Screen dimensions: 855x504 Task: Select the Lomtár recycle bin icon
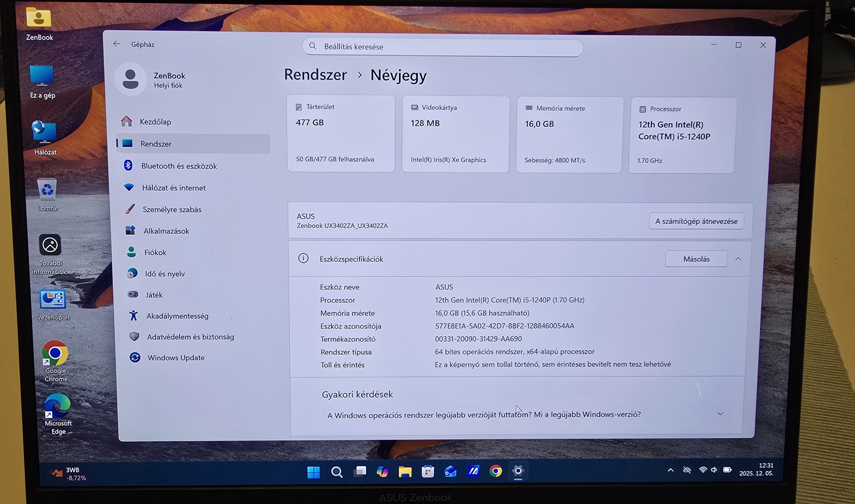[x=48, y=195]
